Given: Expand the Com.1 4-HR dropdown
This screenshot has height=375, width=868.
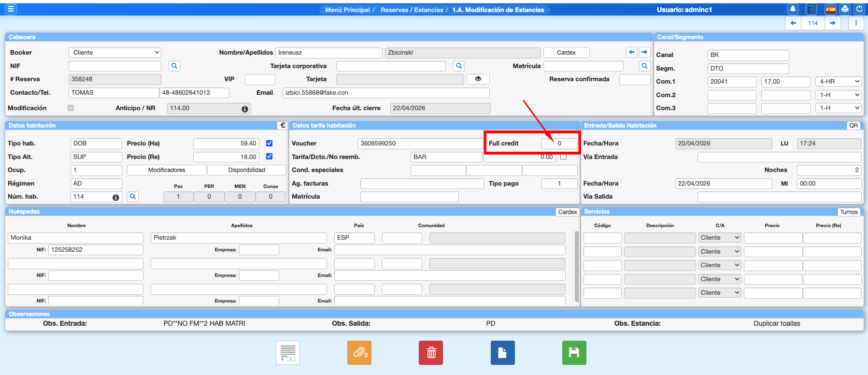Looking at the screenshot, I should (x=839, y=82).
